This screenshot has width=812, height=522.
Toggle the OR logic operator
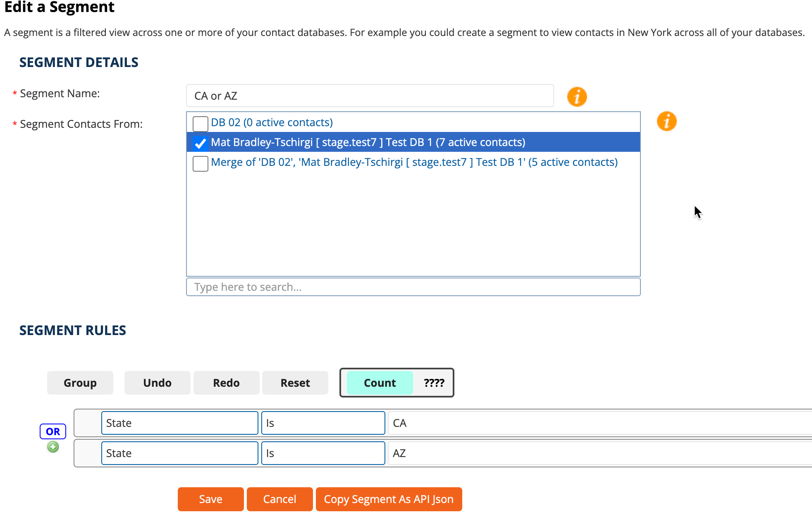pos(53,431)
